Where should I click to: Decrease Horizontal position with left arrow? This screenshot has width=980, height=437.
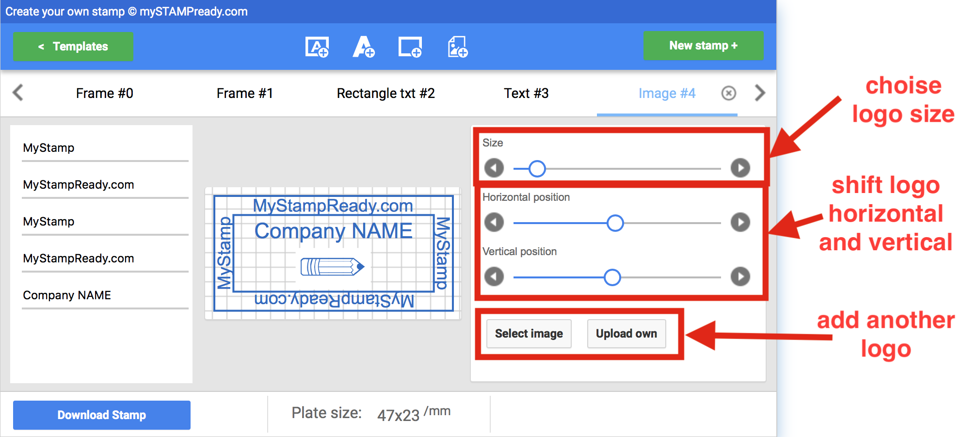(x=494, y=223)
